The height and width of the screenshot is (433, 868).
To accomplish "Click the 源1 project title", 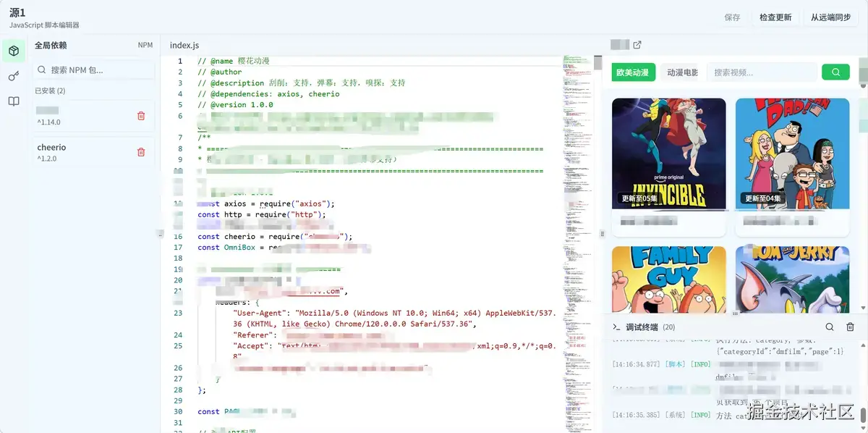I will point(17,12).
